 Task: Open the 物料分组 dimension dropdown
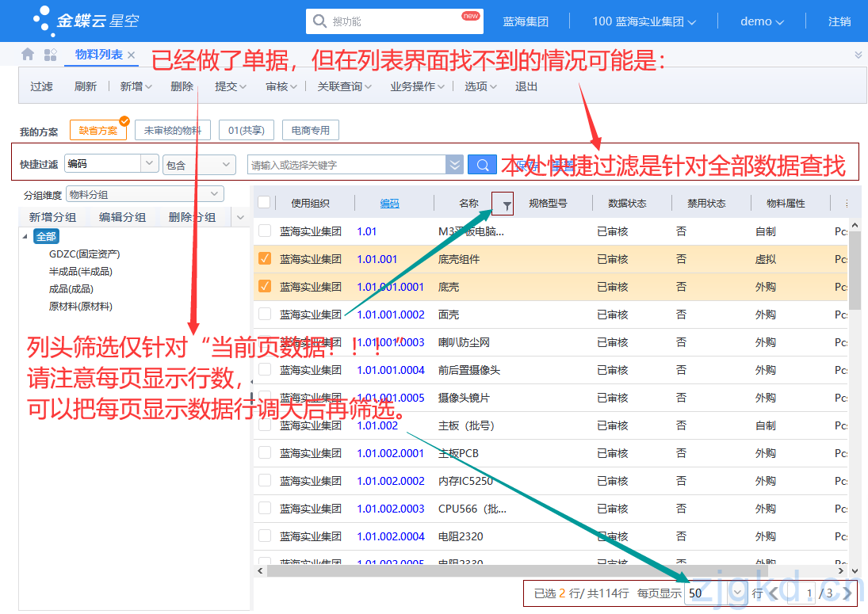click(x=214, y=193)
